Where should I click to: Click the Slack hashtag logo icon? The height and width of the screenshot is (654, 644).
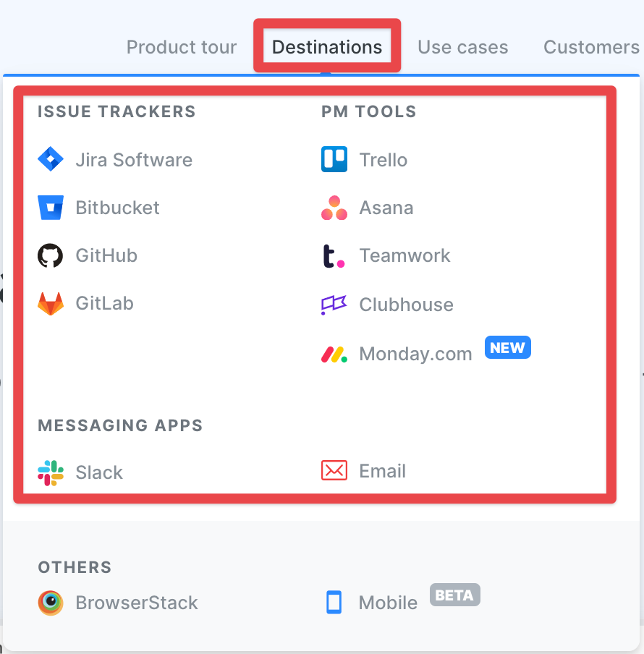click(51, 472)
